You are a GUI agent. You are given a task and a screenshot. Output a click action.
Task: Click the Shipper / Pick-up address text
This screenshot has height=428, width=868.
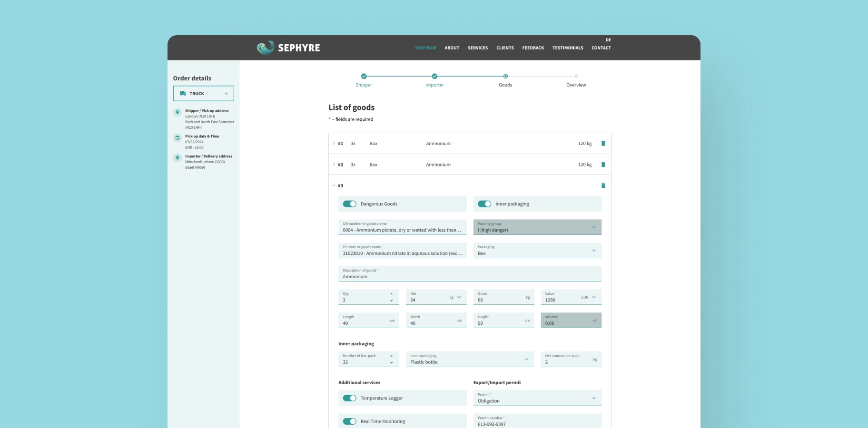207,111
